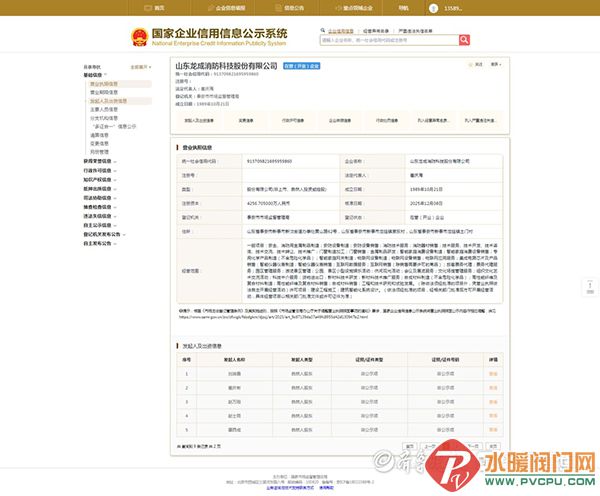Select 分支机构信息 in the sidebar
Screen dimensions: 600x496
104,118
